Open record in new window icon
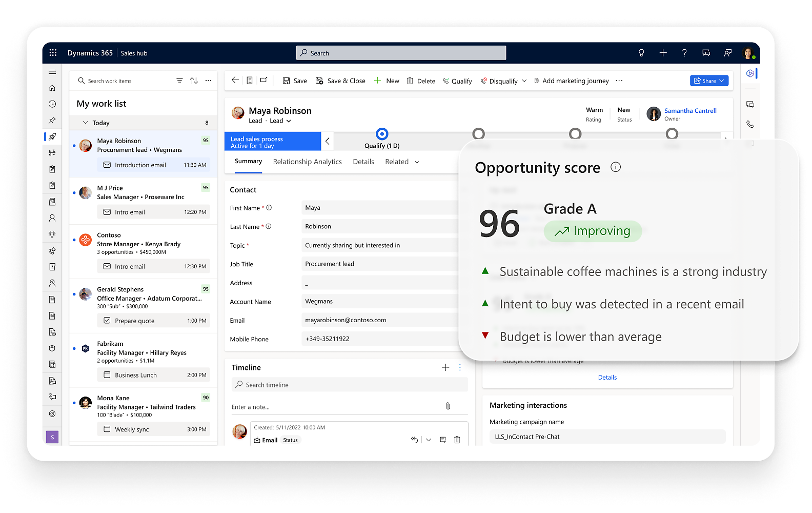 (x=263, y=80)
